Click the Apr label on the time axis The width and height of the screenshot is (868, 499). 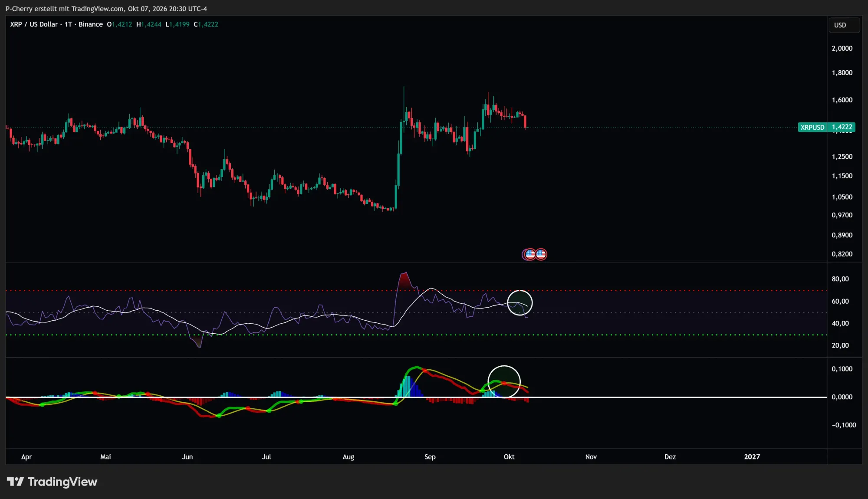[26, 457]
